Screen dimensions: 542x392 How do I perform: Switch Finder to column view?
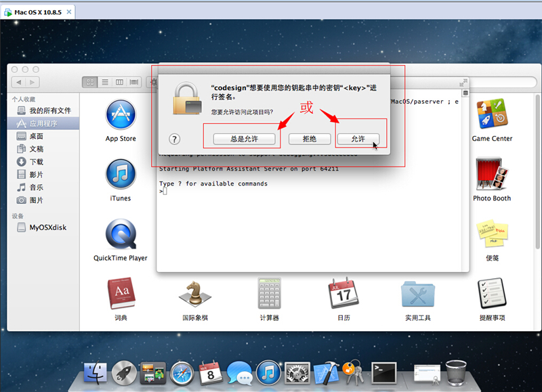pyautogui.click(x=119, y=82)
